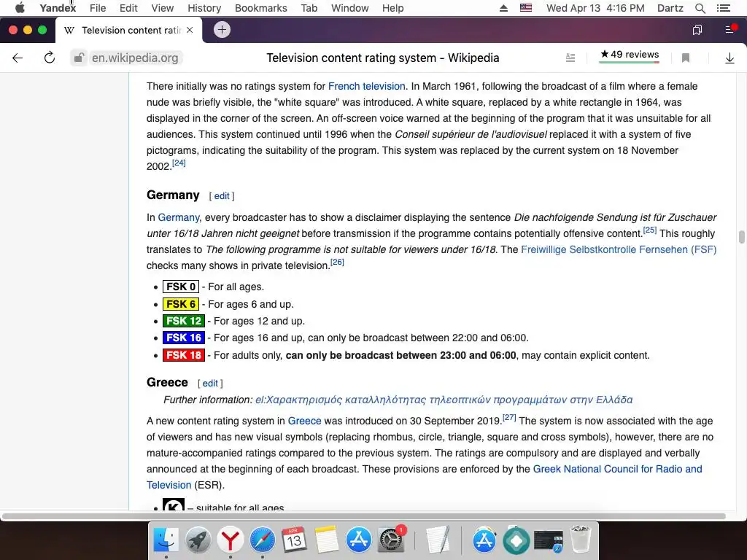Image resolution: width=747 pixels, height=560 pixels.
Task: Open the Window menu
Action: (349, 8)
